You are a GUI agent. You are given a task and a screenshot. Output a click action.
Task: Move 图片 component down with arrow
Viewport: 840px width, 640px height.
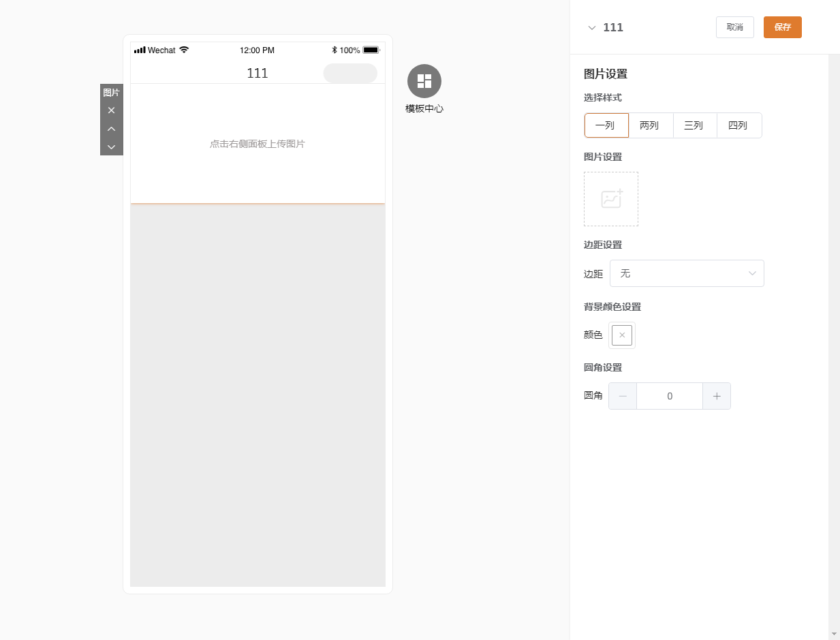[111, 147]
